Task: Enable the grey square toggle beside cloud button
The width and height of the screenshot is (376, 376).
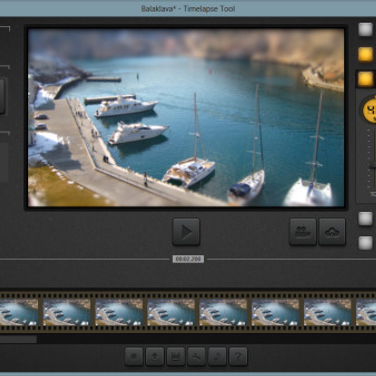Action: [365, 219]
